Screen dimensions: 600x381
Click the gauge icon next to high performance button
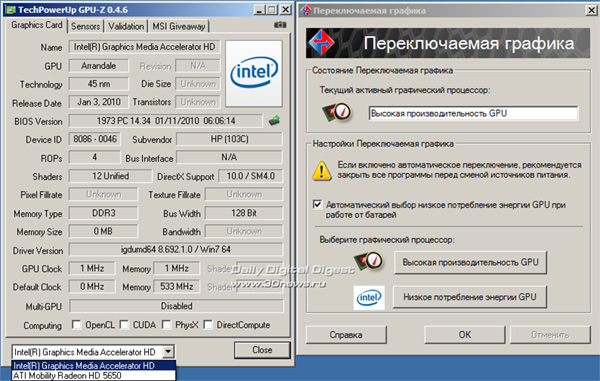point(368,262)
